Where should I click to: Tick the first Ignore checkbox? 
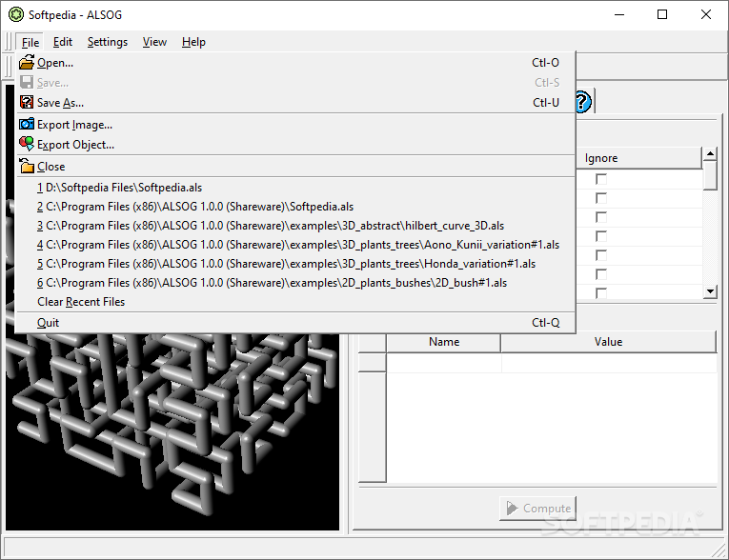tap(601, 179)
